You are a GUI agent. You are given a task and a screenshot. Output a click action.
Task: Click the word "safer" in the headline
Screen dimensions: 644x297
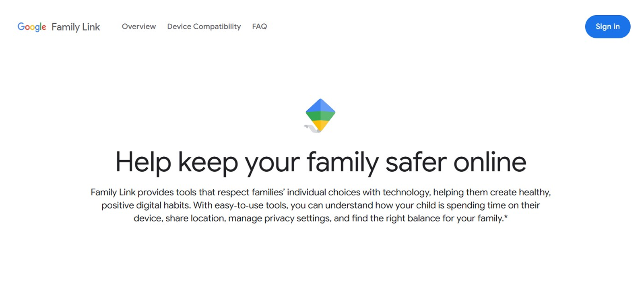416,162
